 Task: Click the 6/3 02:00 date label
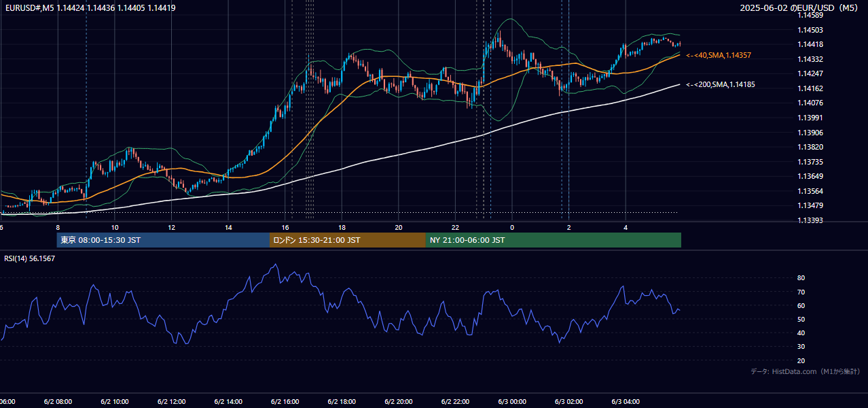pyautogui.click(x=568, y=402)
